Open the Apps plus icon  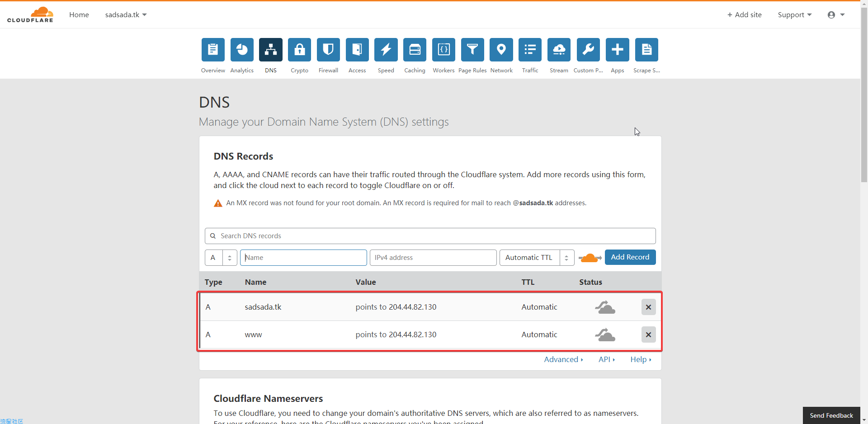tap(618, 50)
